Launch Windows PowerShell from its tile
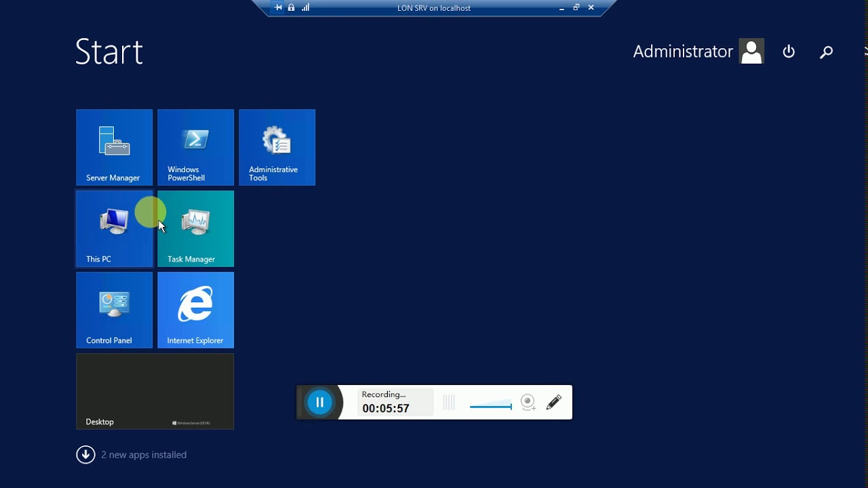868x488 pixels. (x=195, y=147)
